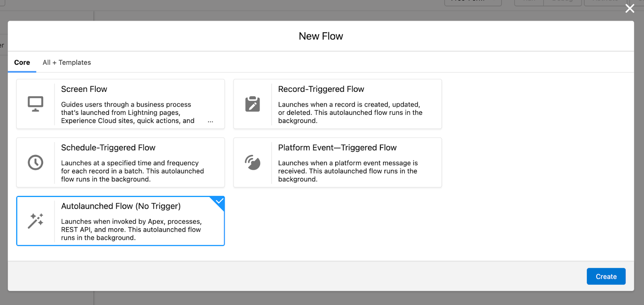Pick the Schedule-Triggered Flow title
This screenshot has height=305, width=644.
(108, 147)
